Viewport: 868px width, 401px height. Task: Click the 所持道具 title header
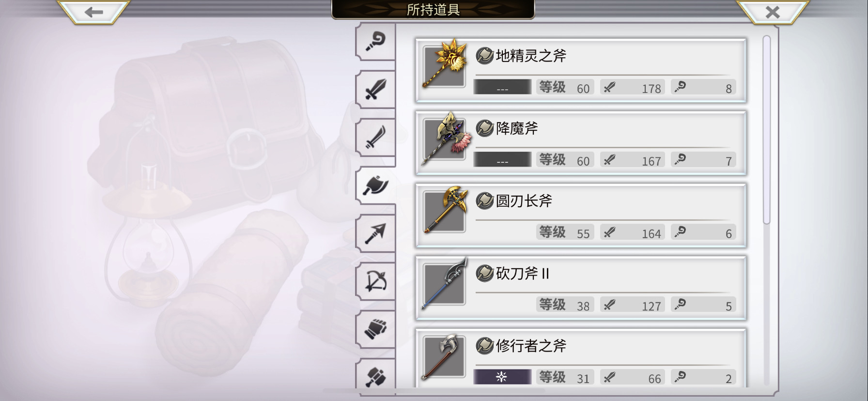tap(433, 9)
